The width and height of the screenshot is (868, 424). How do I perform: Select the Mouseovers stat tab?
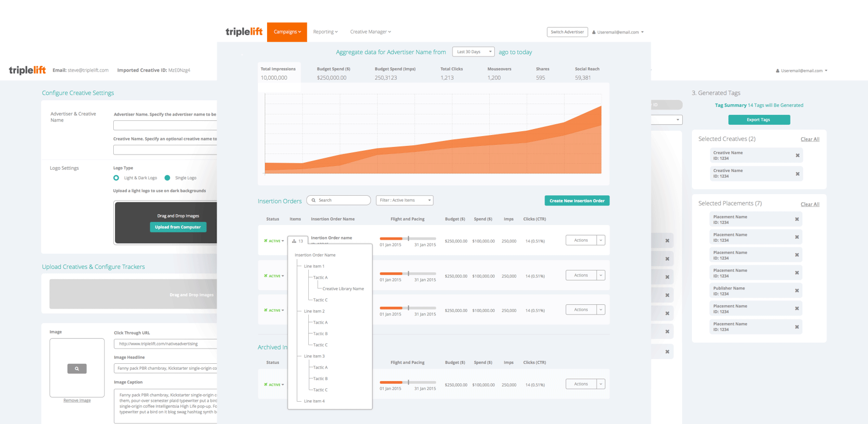pos(500,73)
